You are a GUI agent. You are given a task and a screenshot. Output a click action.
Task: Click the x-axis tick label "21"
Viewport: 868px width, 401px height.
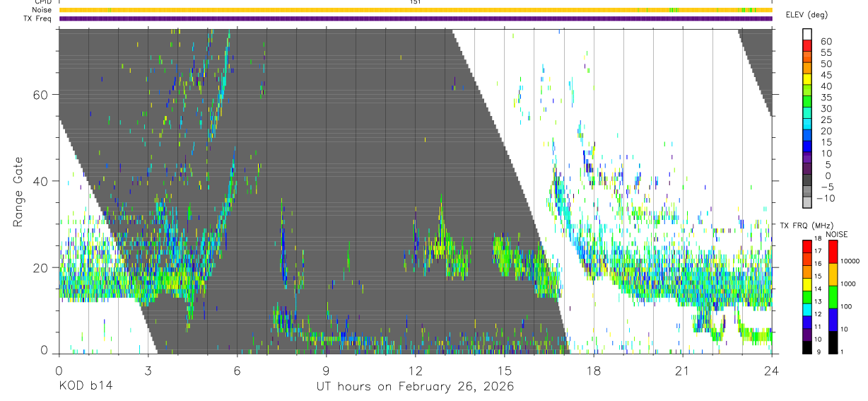pyautogui.click(x=683, y=371)
